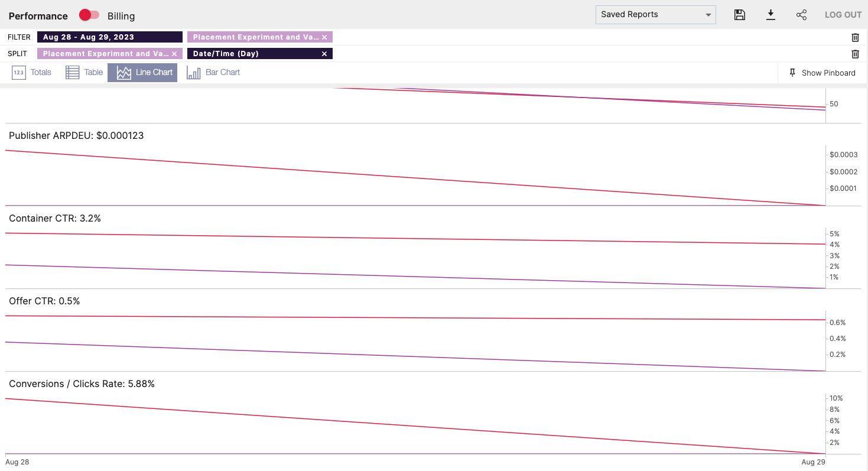
Task: Click the Offer CTR: 0.5% heading
Action: [x=44, y=301]
